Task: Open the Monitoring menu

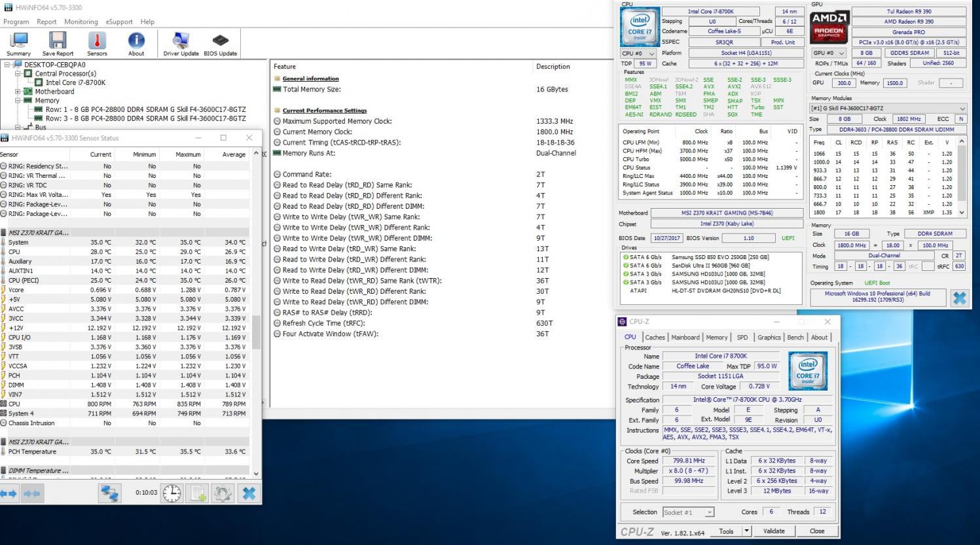Action: coord(81,22)
